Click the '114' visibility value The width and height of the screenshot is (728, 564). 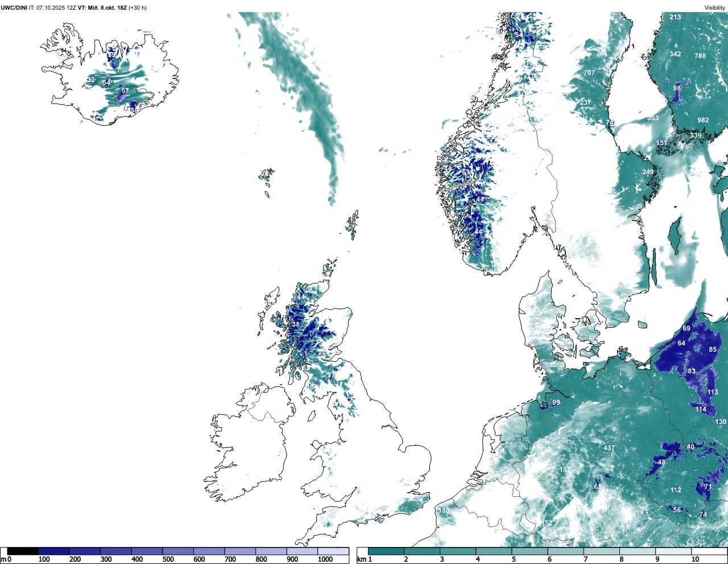coord(701,409)
